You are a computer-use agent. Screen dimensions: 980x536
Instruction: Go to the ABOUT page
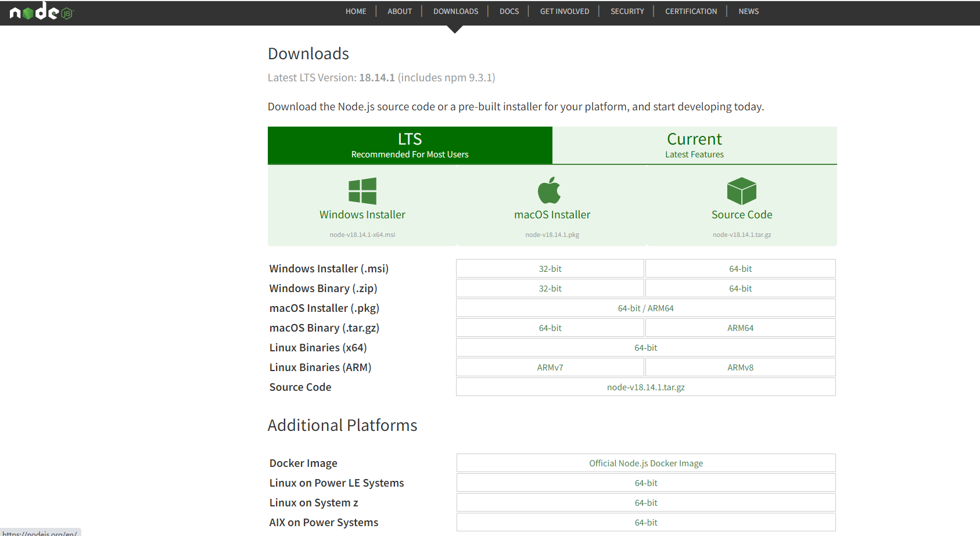tap(400, 11)
